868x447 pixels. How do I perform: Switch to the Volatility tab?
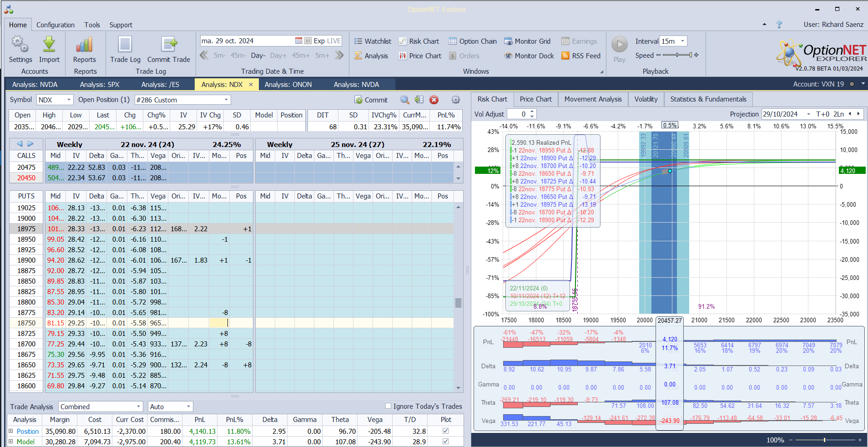tap(646, 99)
